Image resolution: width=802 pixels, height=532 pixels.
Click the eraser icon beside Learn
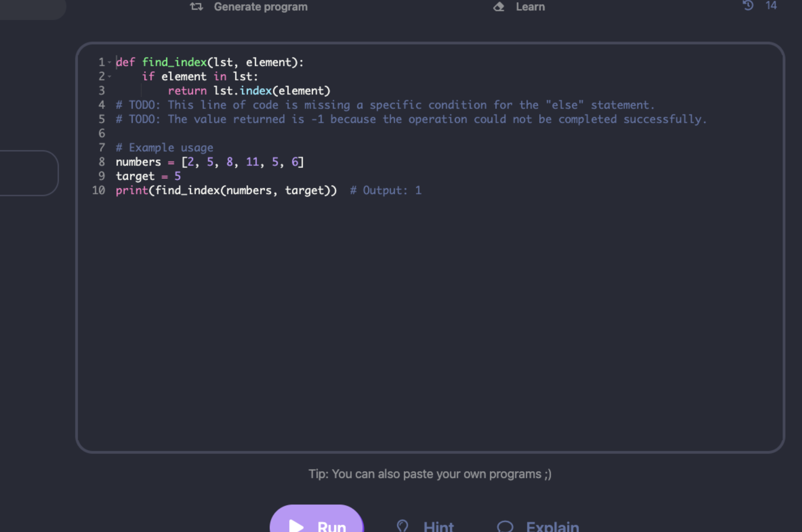coord(498,6)
